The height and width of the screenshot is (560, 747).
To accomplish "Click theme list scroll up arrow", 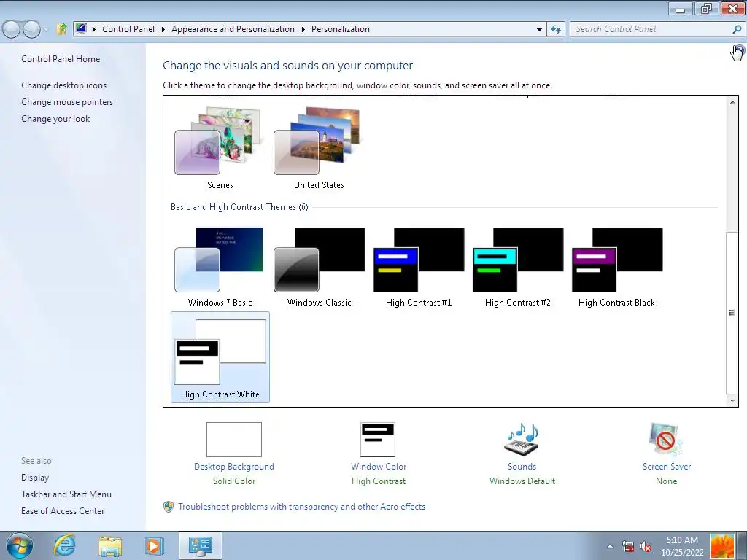I will tap(732, 101).
